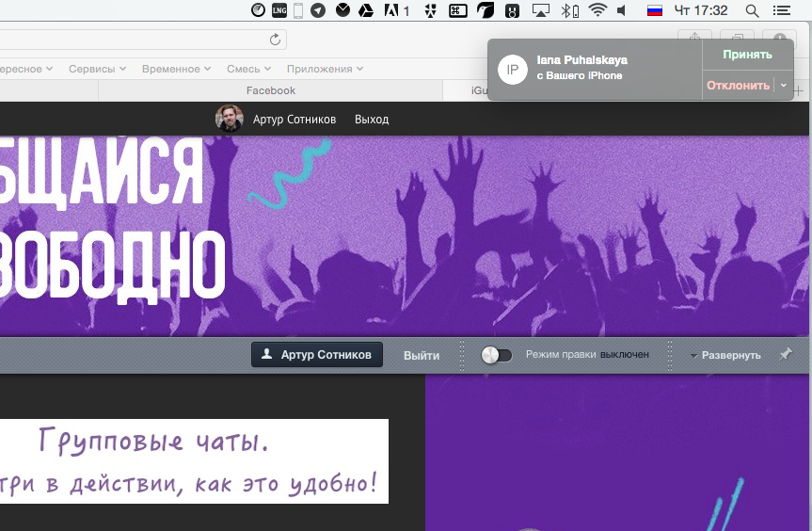812x531 pixels.
Task: Open Spotlight search in the menu bar
Action: point(752,10)
